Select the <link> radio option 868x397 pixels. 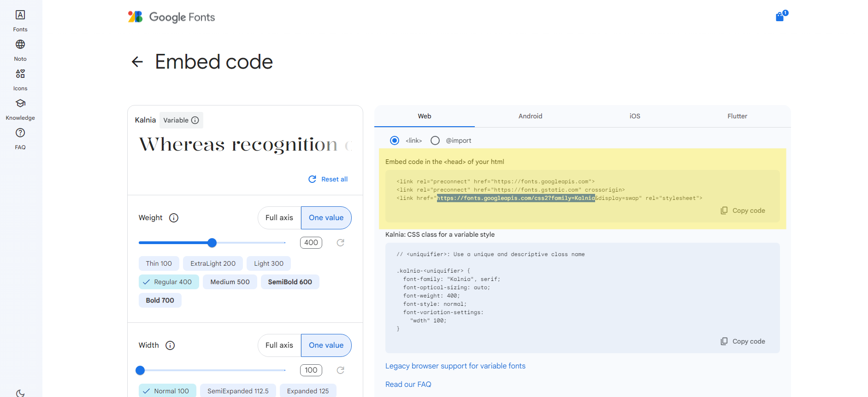[x=395, y=140]
